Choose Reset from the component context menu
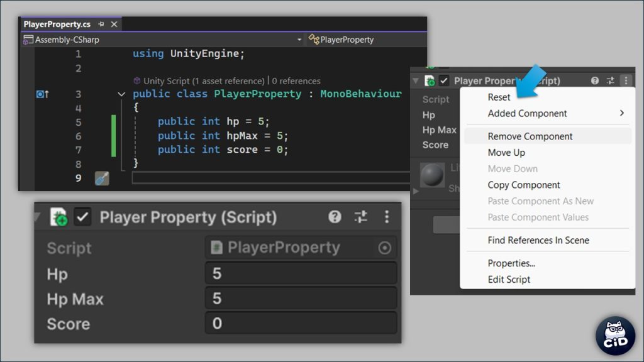Viewport: 644px width, 362px height. point(499,97)
